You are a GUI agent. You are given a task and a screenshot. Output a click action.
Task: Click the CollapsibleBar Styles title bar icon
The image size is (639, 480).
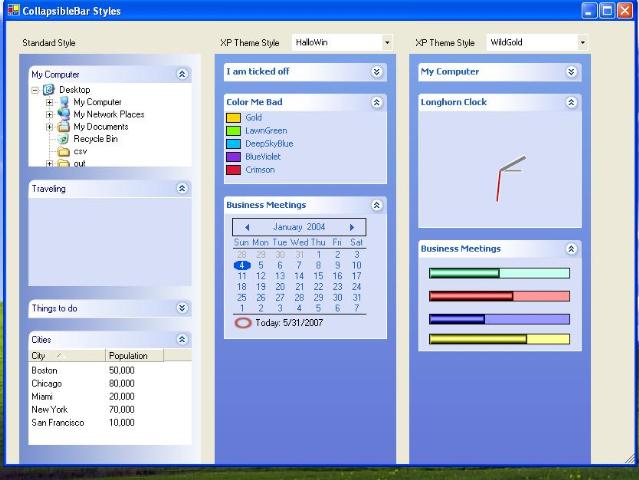coord(13,10)
